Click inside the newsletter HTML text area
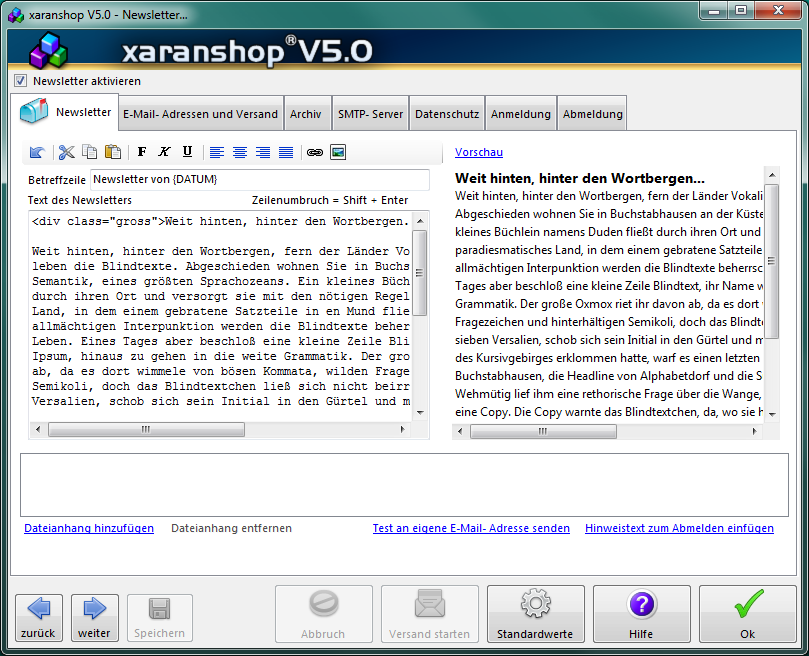 (x=221, y=316)
